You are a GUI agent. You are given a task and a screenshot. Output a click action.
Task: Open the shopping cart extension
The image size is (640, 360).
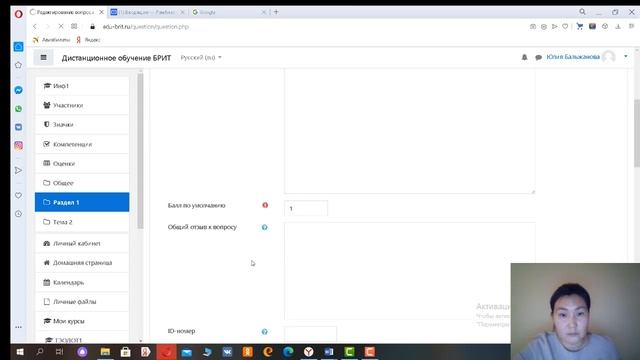pos(580,27)
